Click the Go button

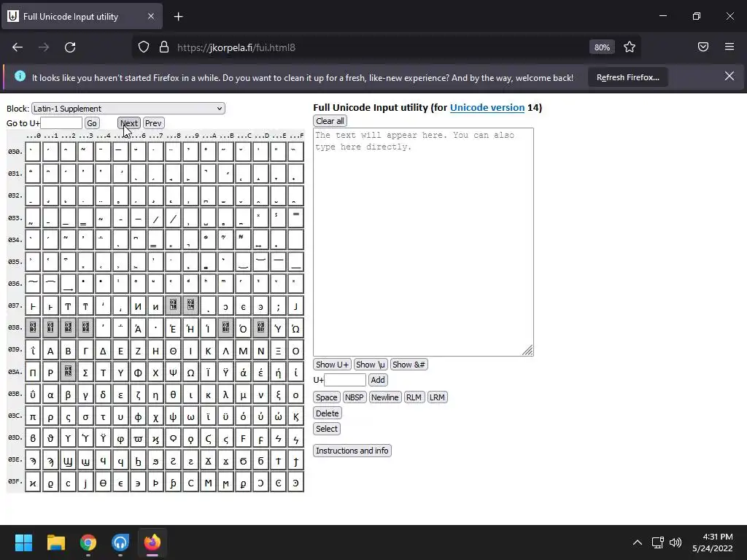92,122
